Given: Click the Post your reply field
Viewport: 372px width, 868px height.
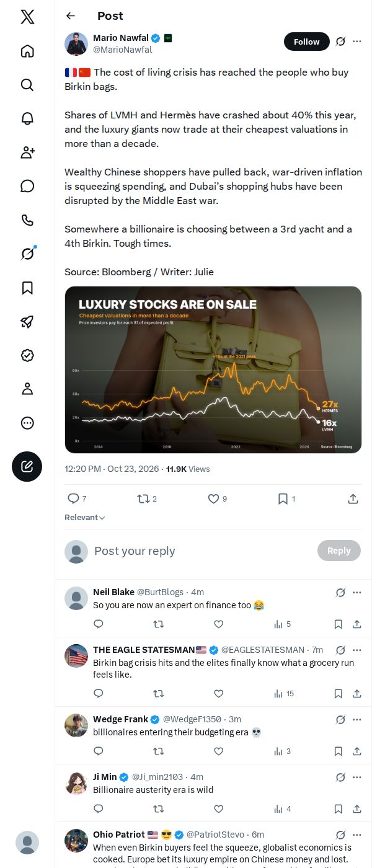Looking at the screenshot, I should 201,551.
